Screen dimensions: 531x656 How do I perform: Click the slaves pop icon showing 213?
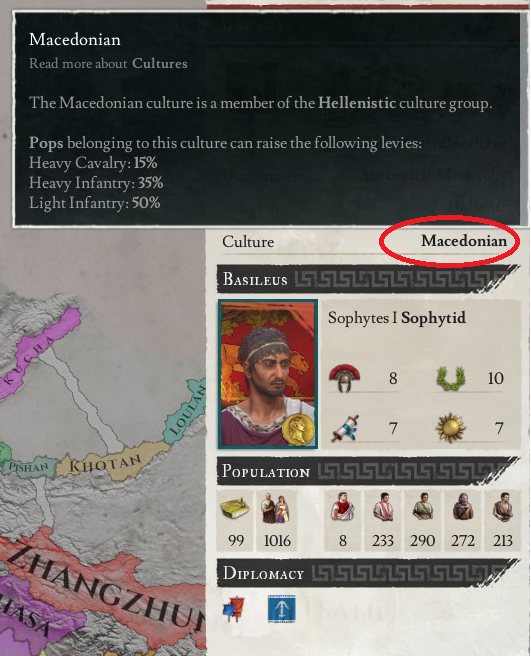[x=503, y=507]
